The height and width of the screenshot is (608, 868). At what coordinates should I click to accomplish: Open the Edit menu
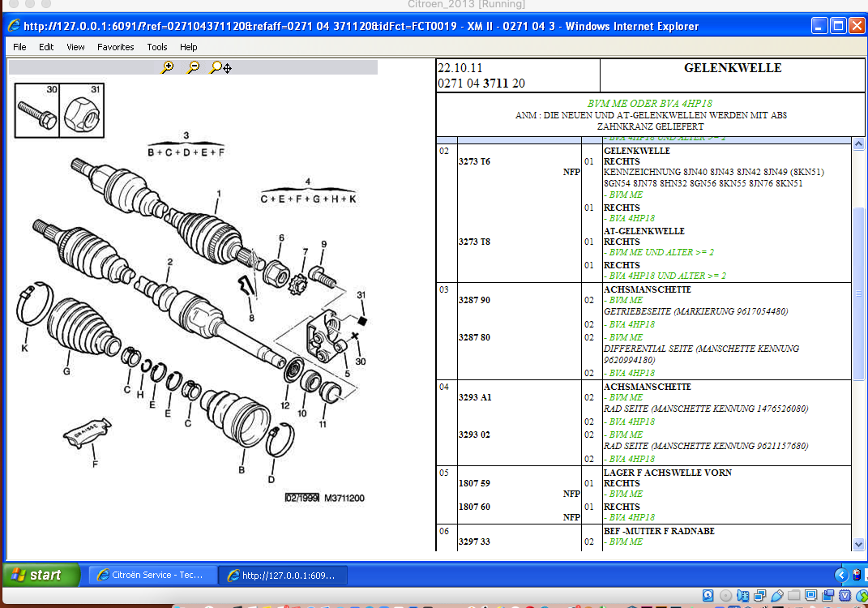point(46,47)
